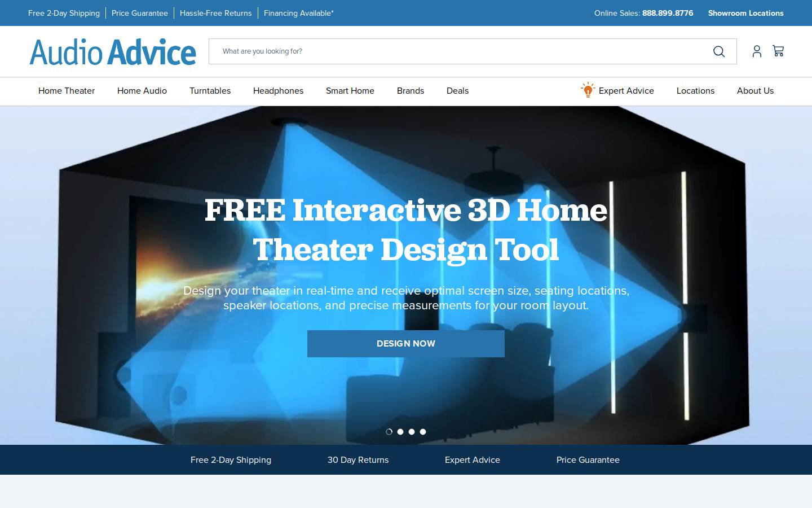Select the third carousel slide dot
This screenshot has height=508, width=812.
click(412, 432)
